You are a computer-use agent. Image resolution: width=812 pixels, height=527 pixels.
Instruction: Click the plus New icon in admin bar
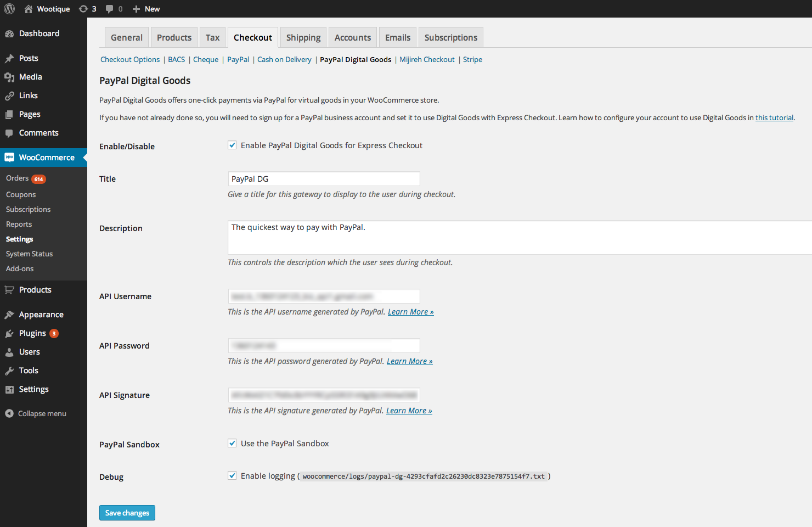[137, 9]
